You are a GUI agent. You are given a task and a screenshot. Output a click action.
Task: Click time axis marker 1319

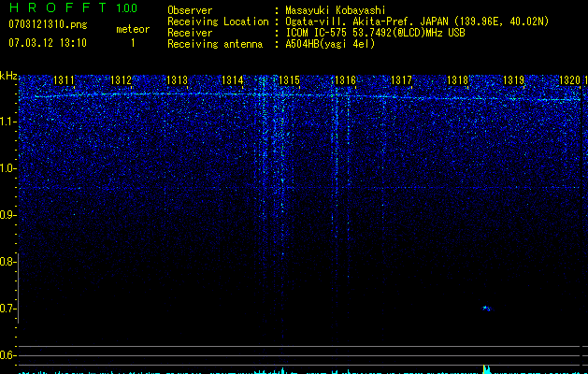coord(513,80)
